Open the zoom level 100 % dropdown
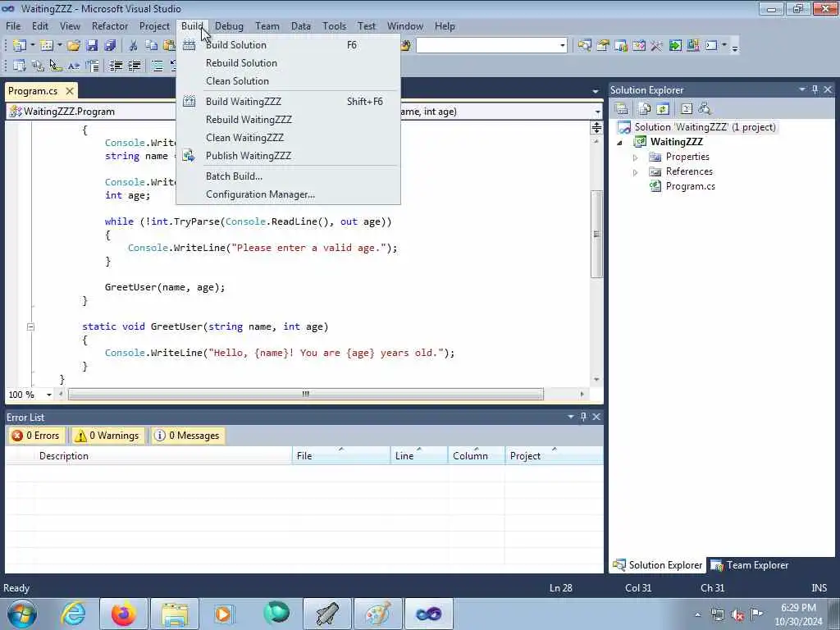Image resolution: width=840 pixels, height=630 pixels. coord(48,395)
